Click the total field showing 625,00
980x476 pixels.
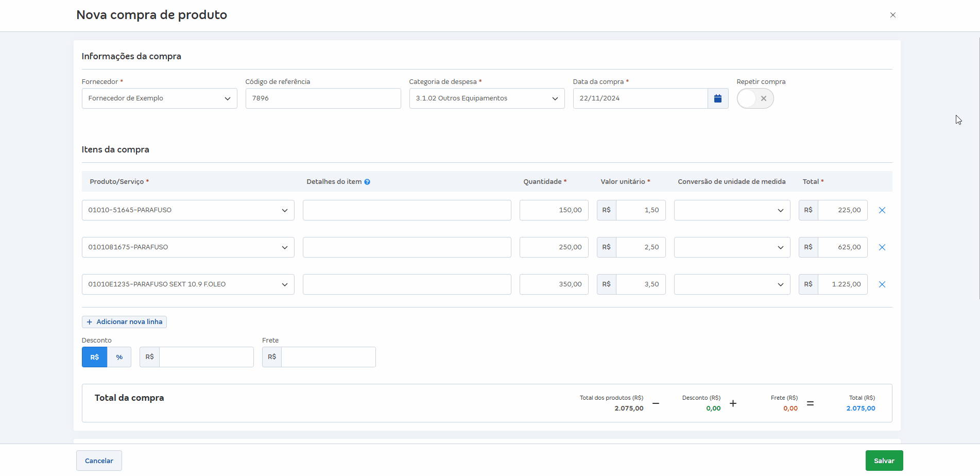(x=843, y=247)
